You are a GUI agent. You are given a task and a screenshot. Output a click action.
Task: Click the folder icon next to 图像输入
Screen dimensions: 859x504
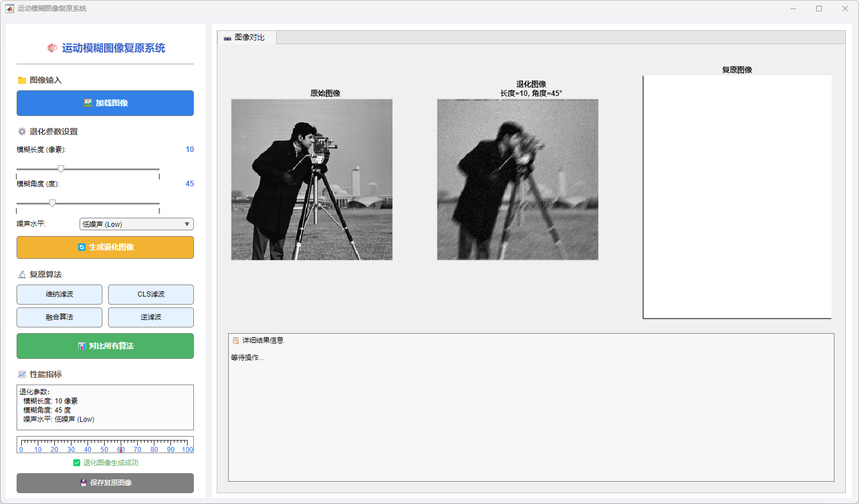click(22, 81)
